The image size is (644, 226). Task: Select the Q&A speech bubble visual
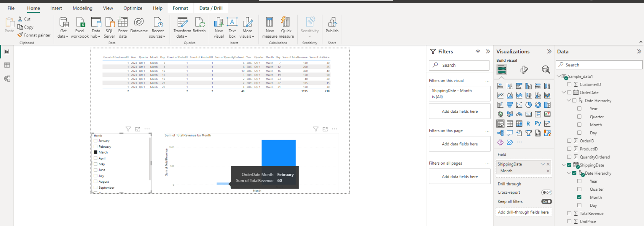510,133
